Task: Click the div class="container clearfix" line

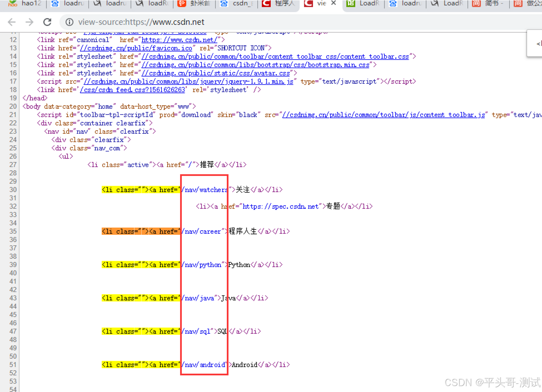Action: point(94,123)
